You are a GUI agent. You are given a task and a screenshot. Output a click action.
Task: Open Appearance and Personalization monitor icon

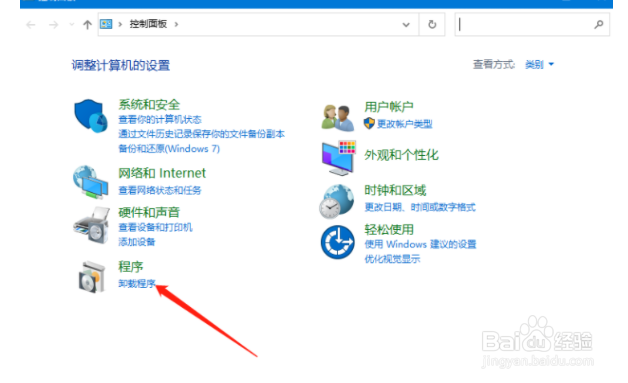point(339,158)
